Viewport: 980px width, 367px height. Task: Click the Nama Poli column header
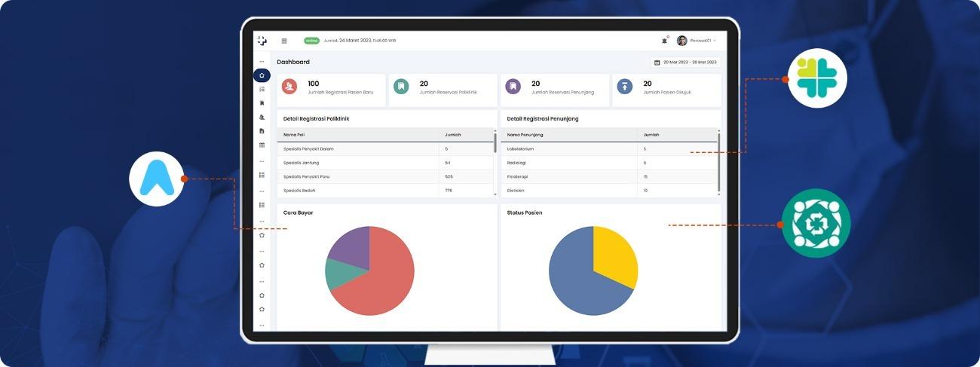[x=294, y=135]
